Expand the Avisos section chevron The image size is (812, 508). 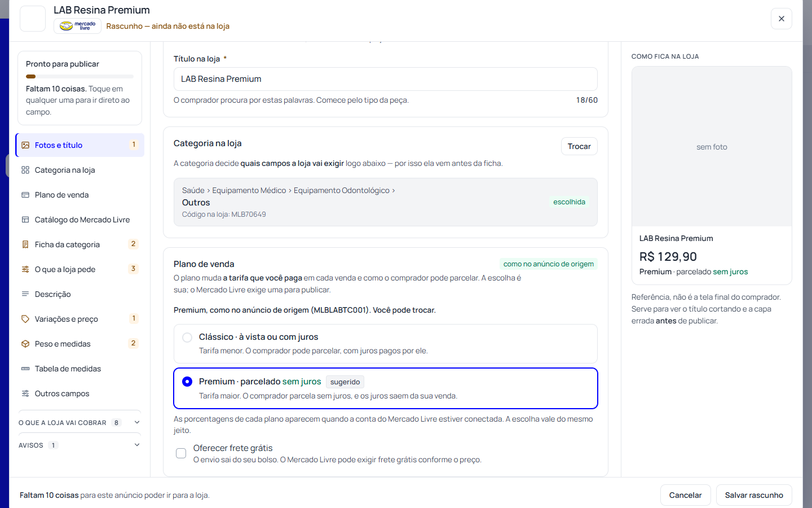[137, 445]
